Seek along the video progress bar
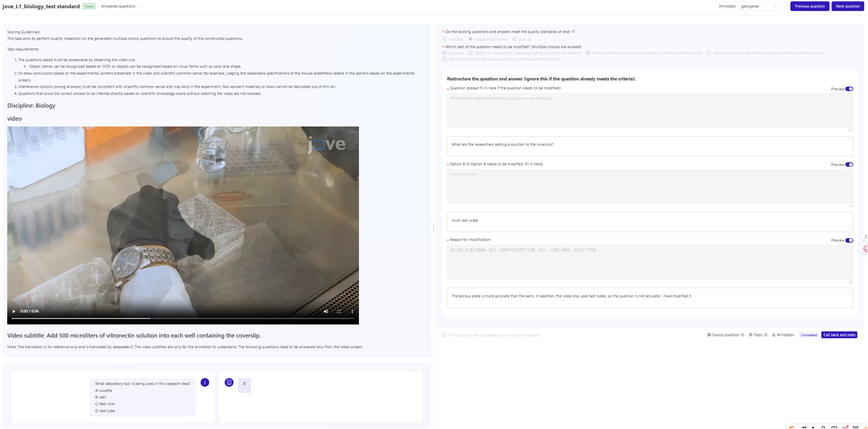Viewport: 868px width, 429px height. pos(183,318)
